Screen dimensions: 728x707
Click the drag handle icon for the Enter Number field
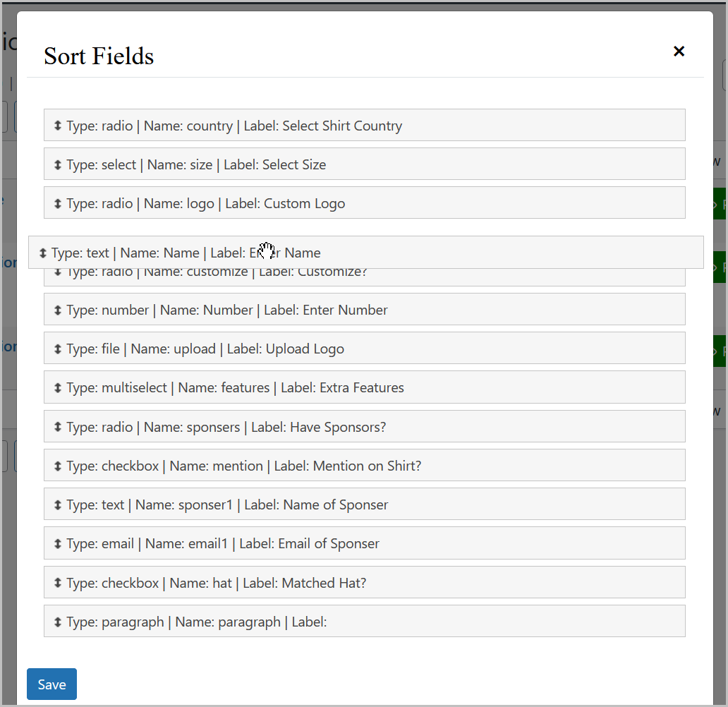click(56, 309)
